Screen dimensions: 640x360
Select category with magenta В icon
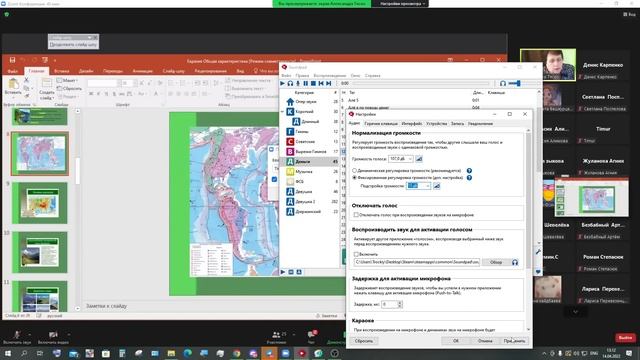point(310,151)
